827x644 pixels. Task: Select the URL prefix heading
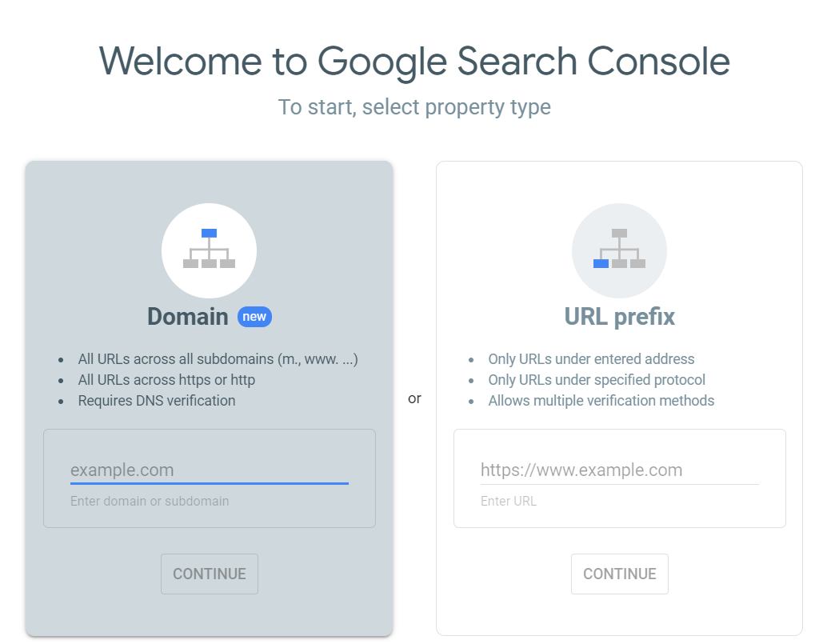[620, 317]
